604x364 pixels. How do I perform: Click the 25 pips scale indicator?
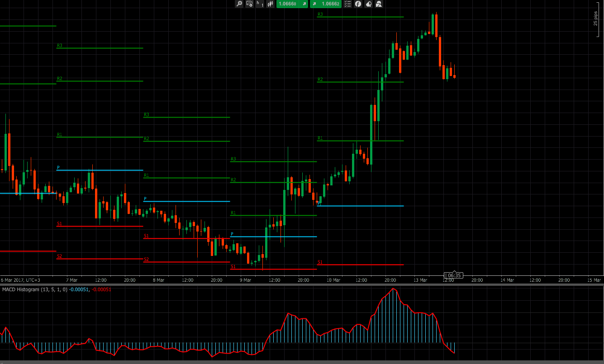(595, 19)
